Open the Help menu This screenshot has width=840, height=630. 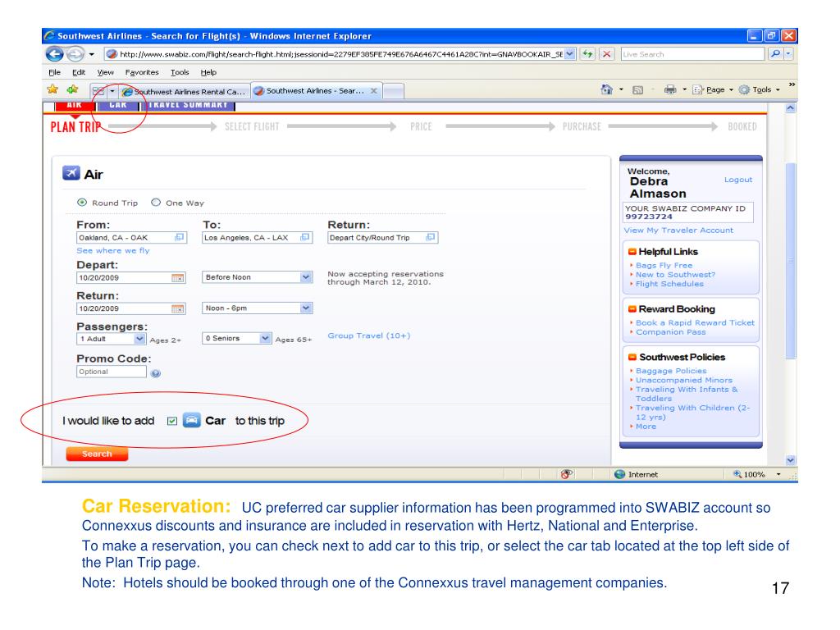point(208,72)
